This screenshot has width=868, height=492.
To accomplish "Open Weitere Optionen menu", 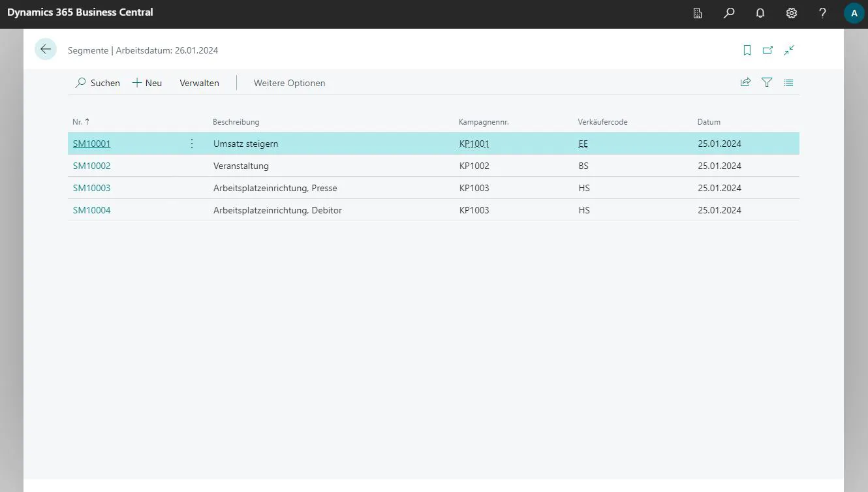I will 289,83.
